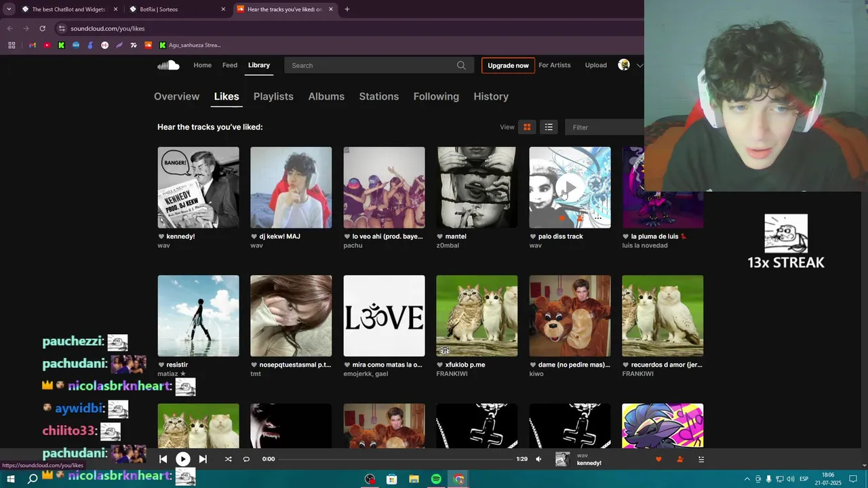Open Spotify from the taskbar
Viewport: 868px width, 488px height.
tap(436, 479)
